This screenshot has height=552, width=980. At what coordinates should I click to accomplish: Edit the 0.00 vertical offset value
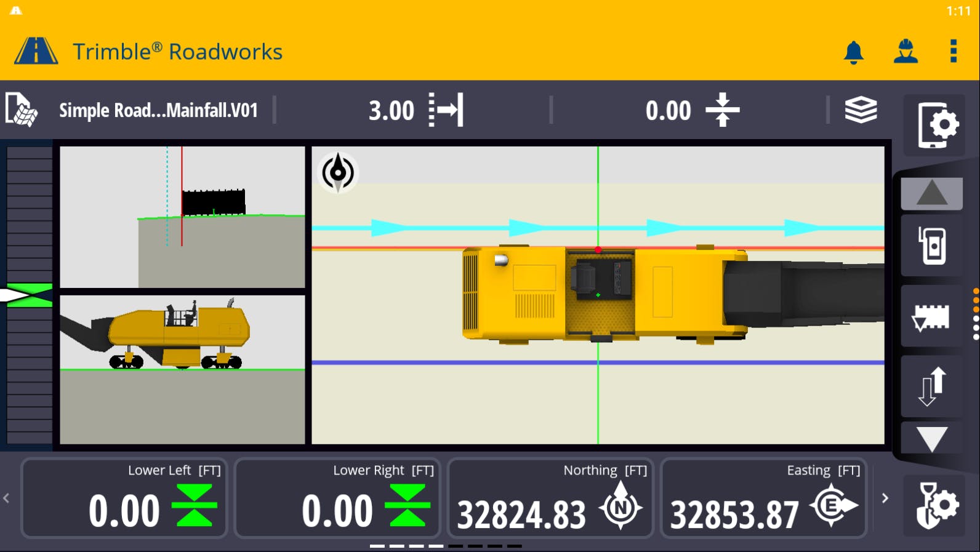pos(668,111)
